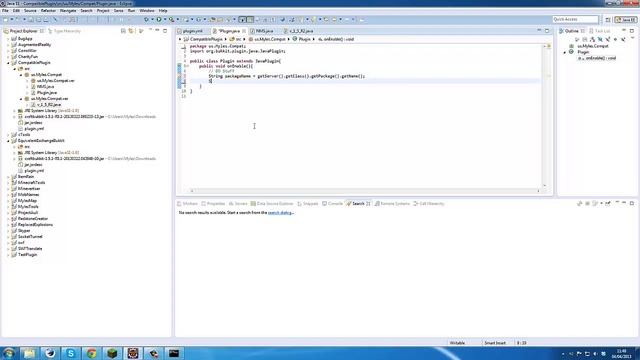Click the Open Perspective icon

coord(608,20)
